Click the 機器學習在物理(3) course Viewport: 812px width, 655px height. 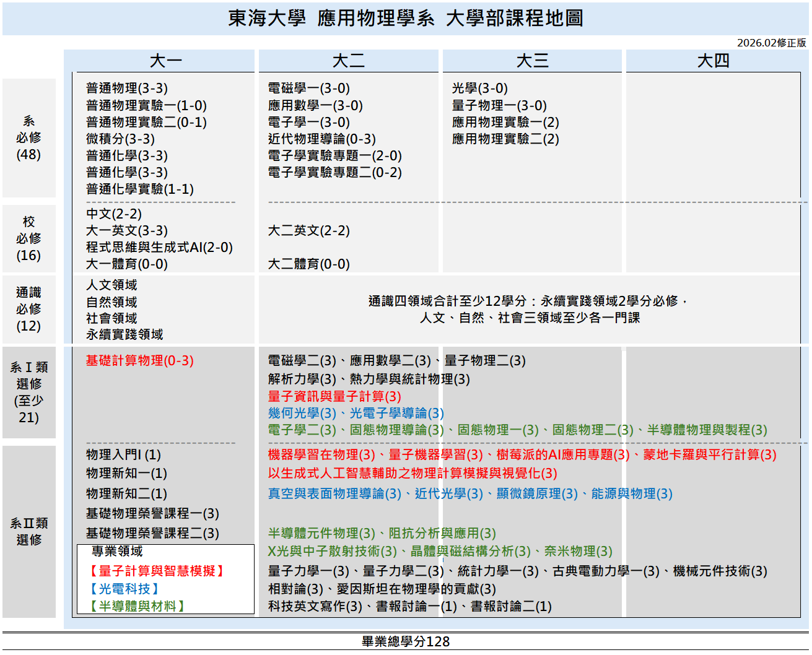pyautogui.click(x=321, y=455)
